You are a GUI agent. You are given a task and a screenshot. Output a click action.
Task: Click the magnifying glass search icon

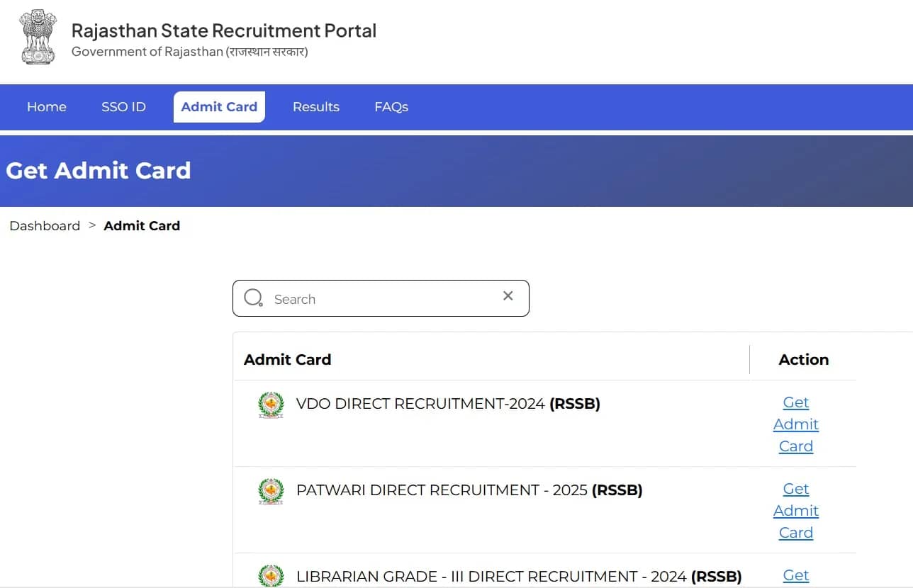click(x=253, y=298)
